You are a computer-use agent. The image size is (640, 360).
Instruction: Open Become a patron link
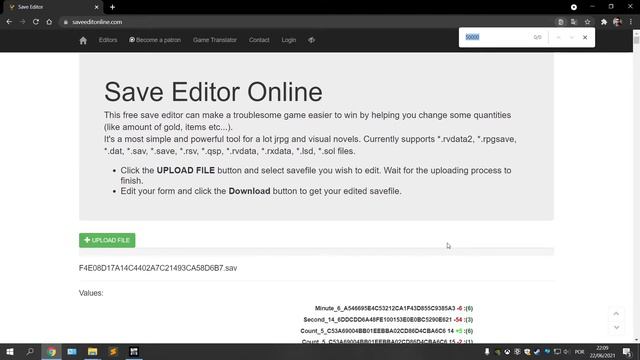click(155, 40)
